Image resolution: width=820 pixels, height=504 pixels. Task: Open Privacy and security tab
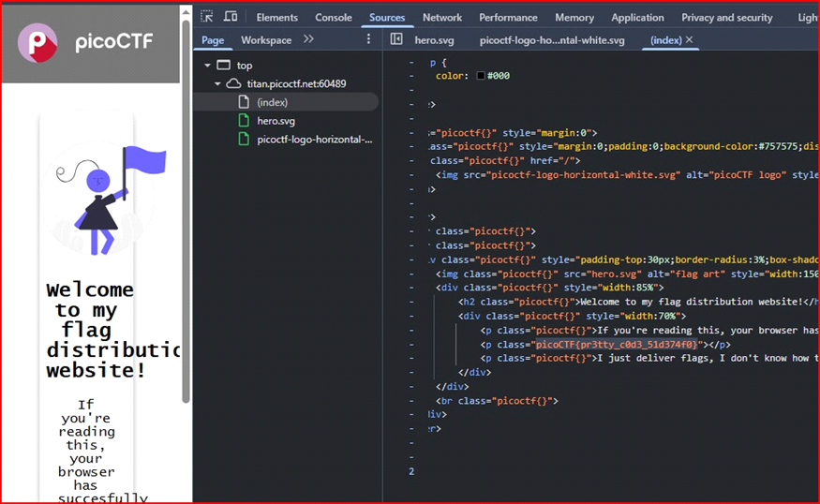[726, 17]
